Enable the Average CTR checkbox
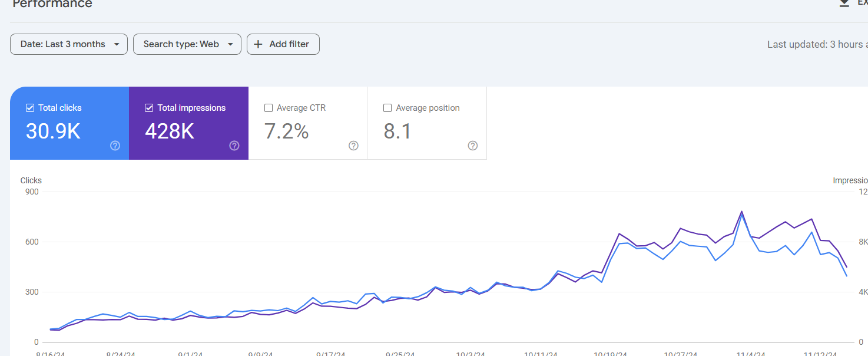 pyautogui.click(x=269, y=108)
